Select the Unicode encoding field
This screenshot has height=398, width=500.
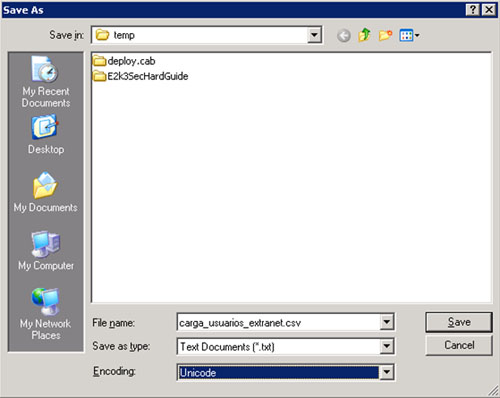point(279,372)
